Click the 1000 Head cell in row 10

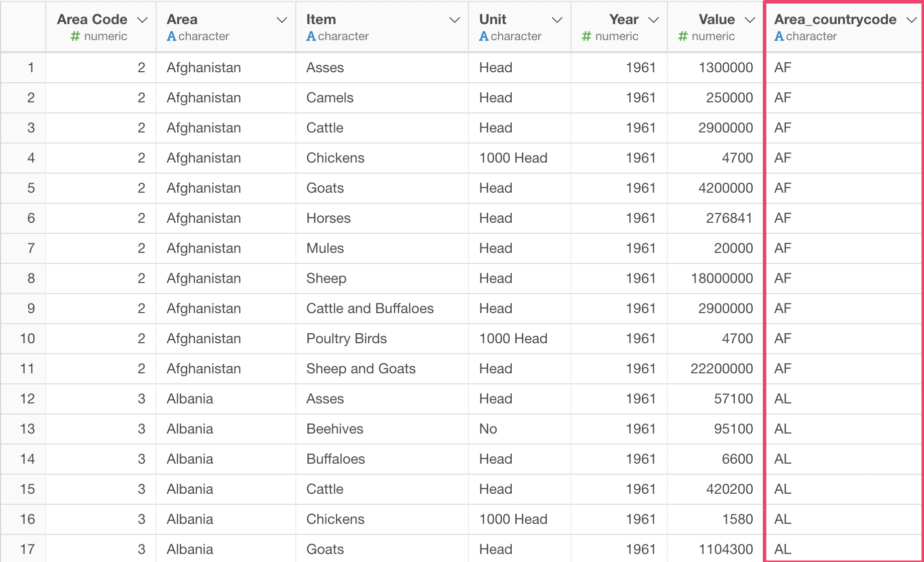[520, 339]
